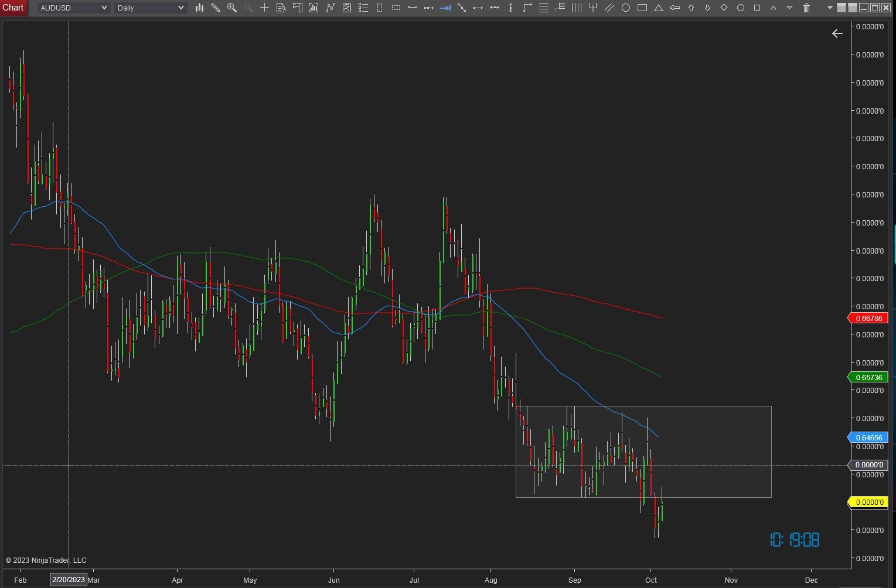Open the AUDUSD instrument dropdown

73,8
